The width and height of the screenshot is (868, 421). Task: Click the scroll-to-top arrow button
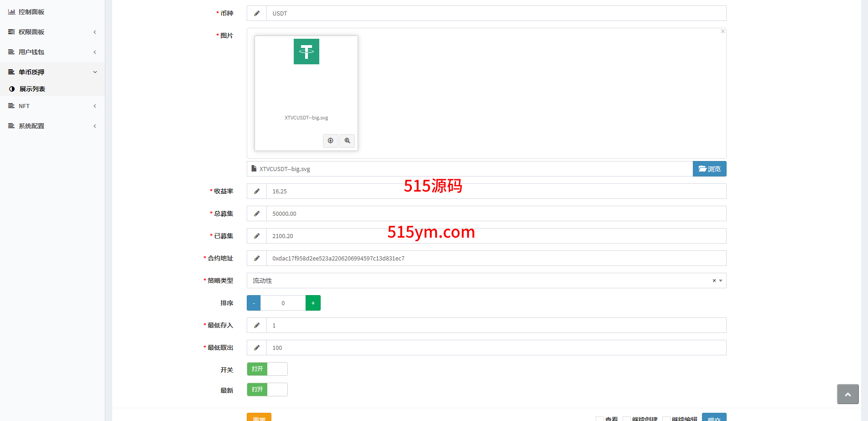pos(847,394)
